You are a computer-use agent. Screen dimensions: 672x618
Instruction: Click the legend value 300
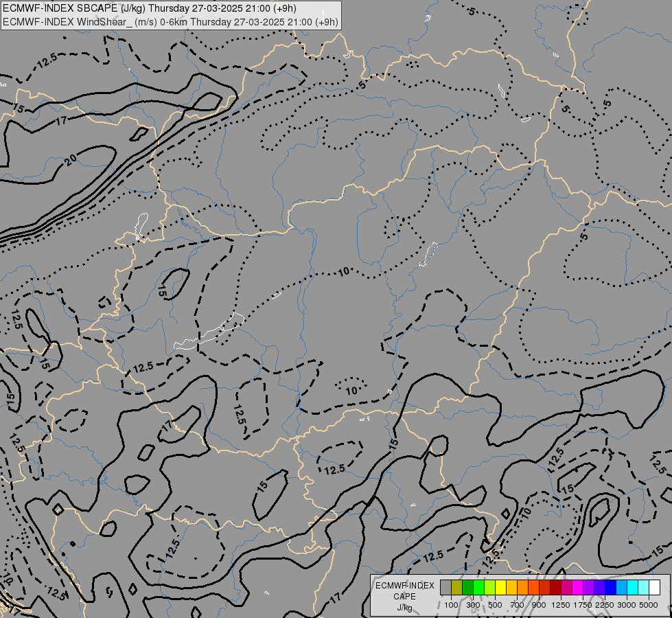coord(473,605)
